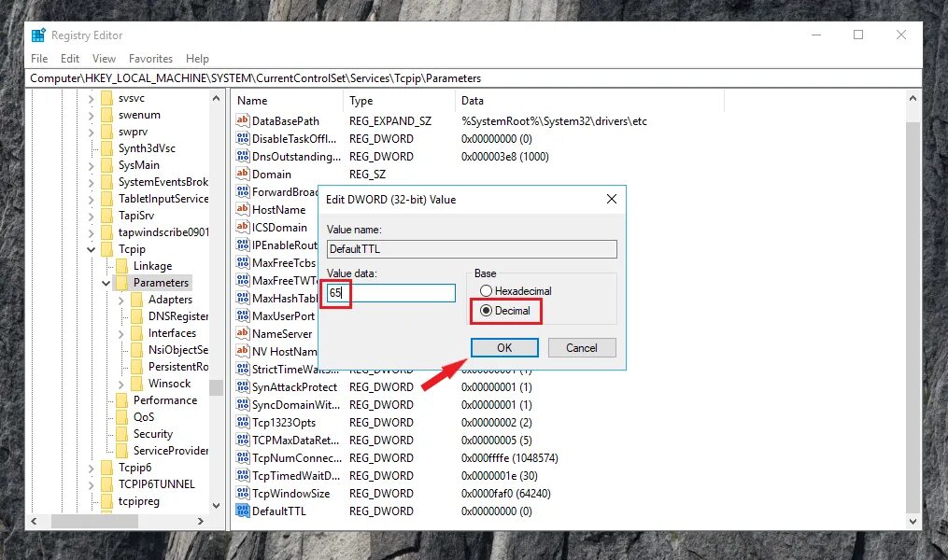Select the TcpNumConnec... value row
948x560 pixels.
[399, 458]
